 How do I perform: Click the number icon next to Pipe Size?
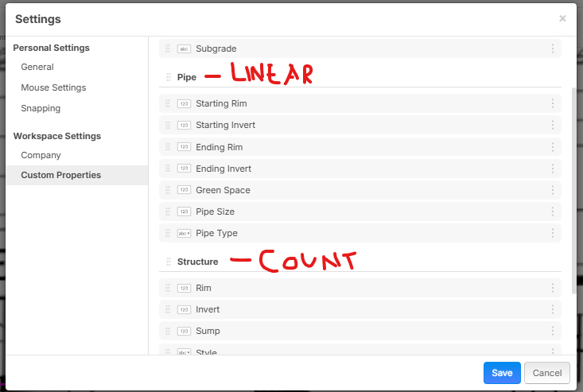184,212
